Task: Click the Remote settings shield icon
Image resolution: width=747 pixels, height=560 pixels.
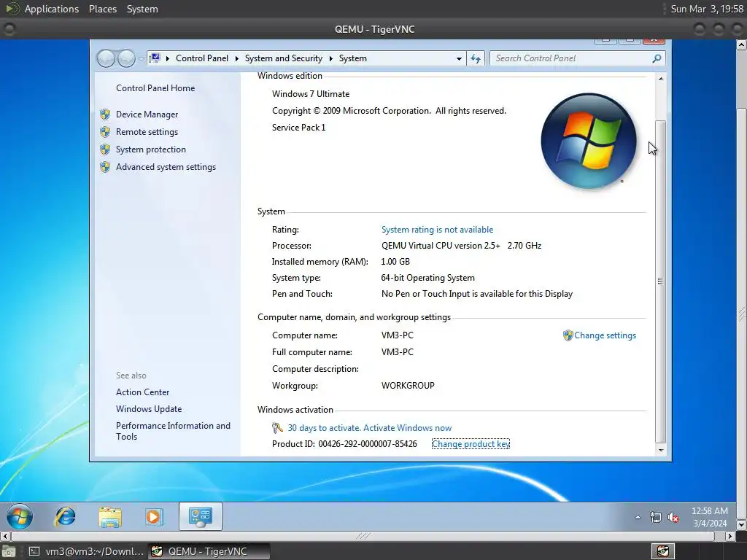Action: 105,132
